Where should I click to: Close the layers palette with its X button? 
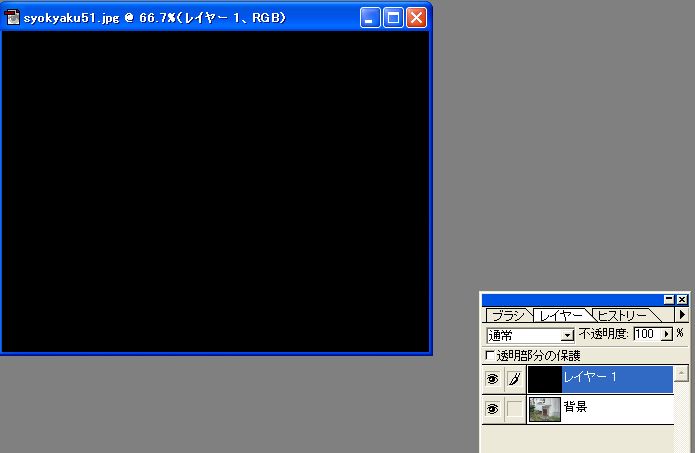pyautogui.click(x=682, y=299)
